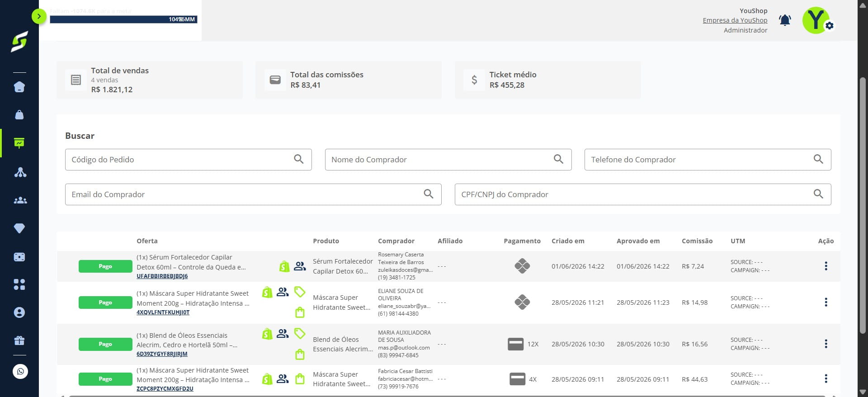Click tag icon in 4XQVLFNTFKUHJI0T row
This screenshot has height=397, width=868.
tap(300, 292)
